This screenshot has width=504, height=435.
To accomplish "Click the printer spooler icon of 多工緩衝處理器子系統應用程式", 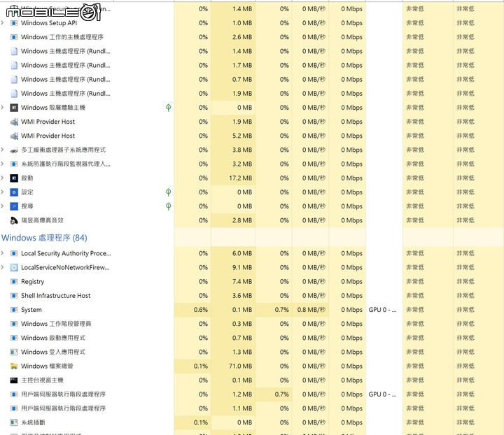I will pyautogui.click(x=14, y=150).
